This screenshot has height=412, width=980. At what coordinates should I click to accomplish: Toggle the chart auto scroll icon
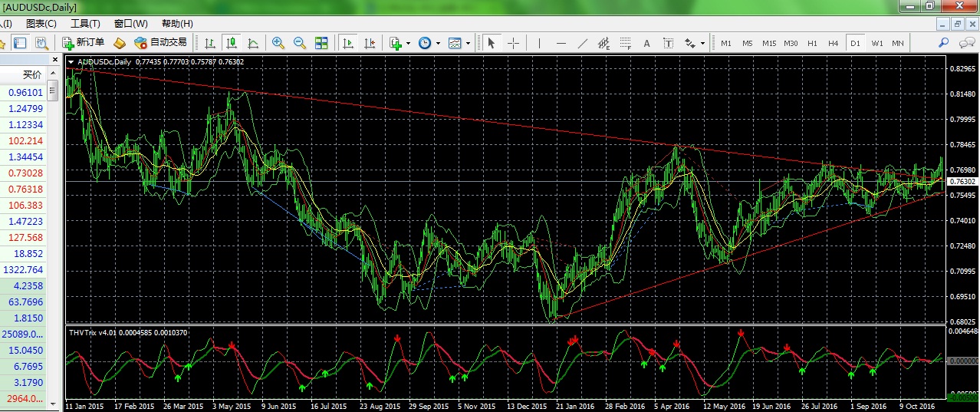348,43
